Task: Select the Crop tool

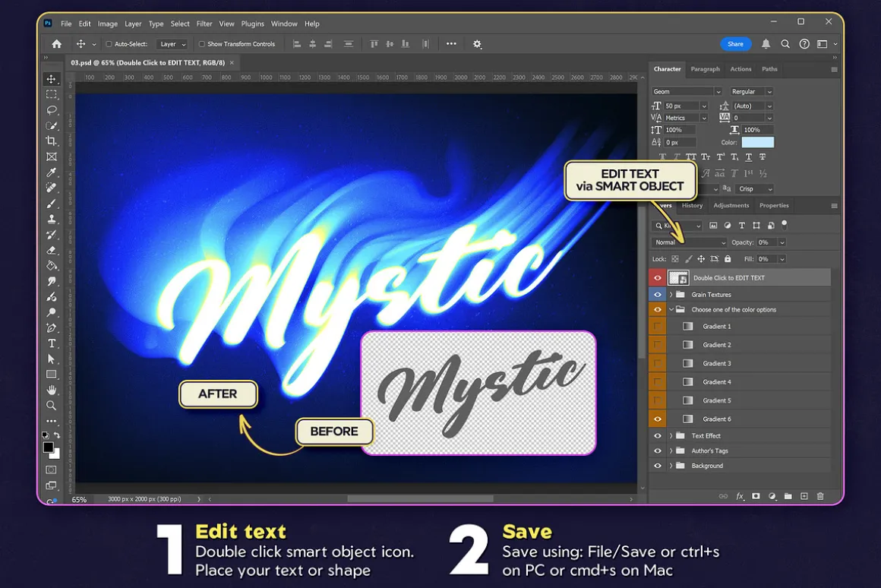Action: pos(52,141)
